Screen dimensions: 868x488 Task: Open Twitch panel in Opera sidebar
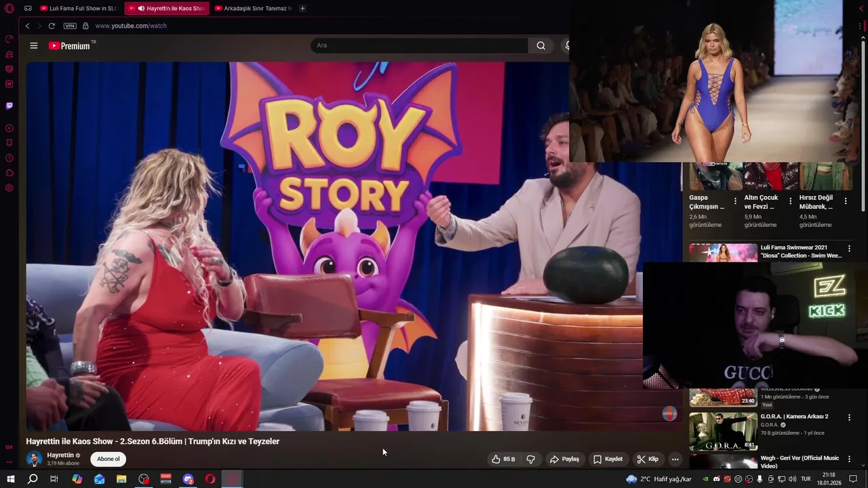[x=9, y=106]
